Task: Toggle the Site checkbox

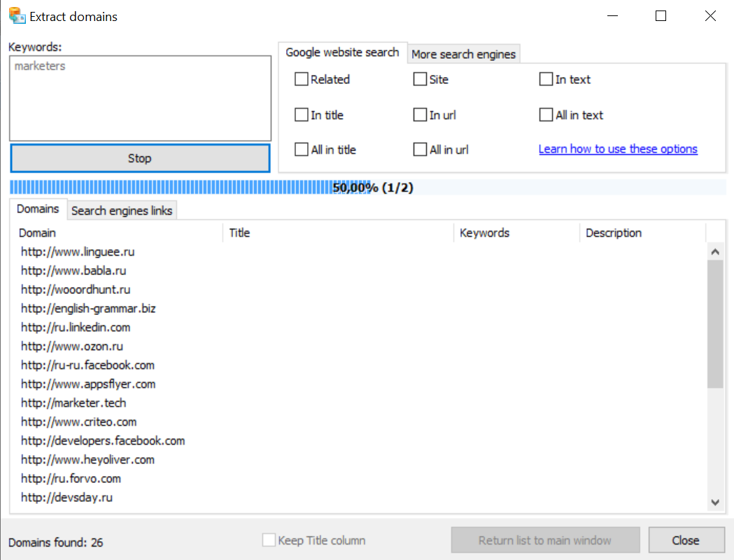Action: coord(420,80)
